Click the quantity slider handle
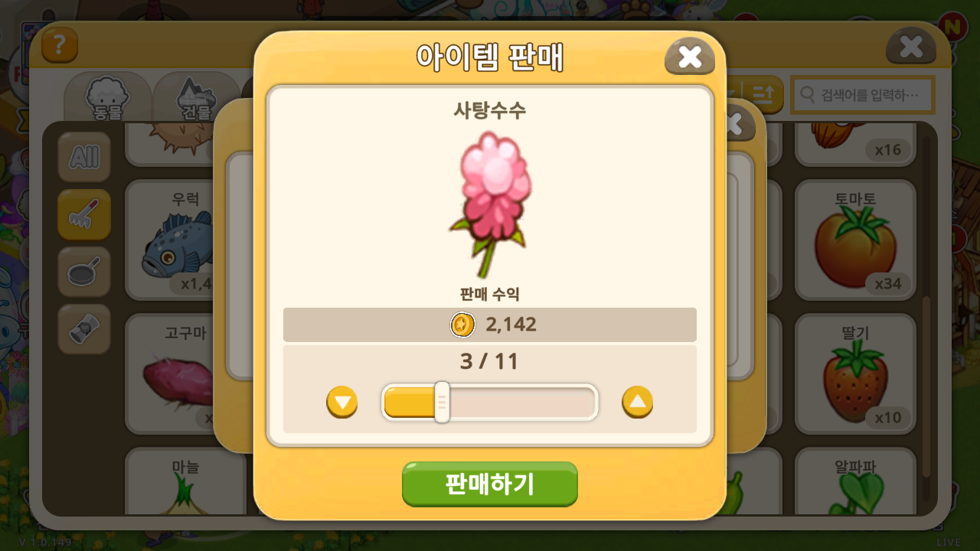980x551 pixels. tap(442, 402)
